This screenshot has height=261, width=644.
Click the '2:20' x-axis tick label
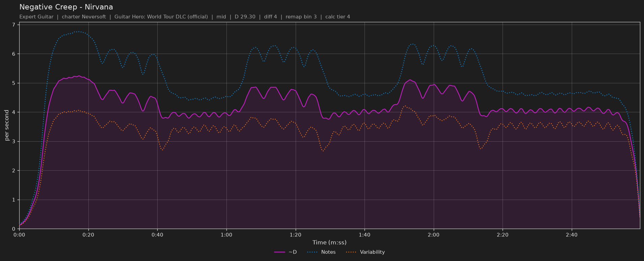pyautogui.click(x=503, y=235)
